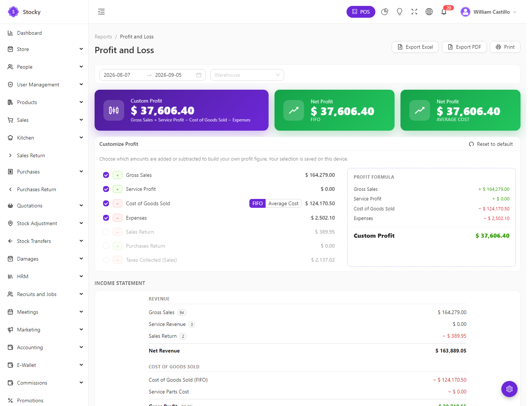This screenshot has height=406, width=532.
Task: Click the Stock Adjustment pin icon
Action: [10, 223]
